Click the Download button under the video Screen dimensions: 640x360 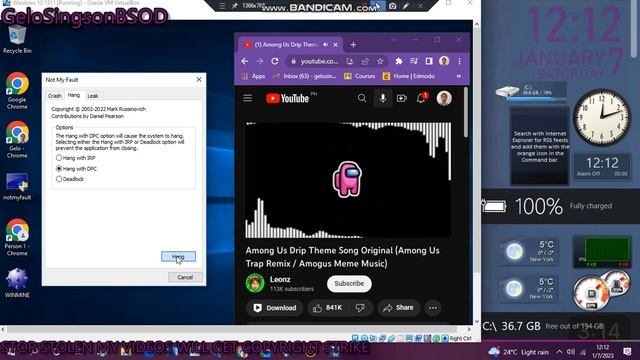coord(274,308)
